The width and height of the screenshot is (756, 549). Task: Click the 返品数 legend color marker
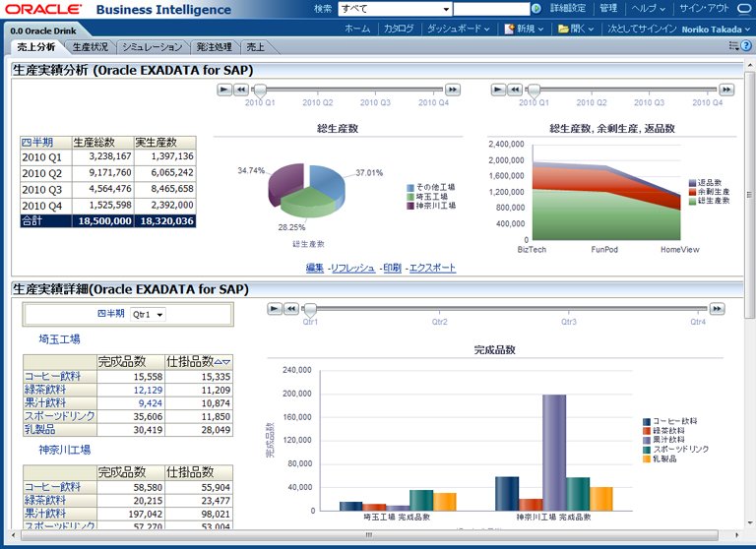click(692, 183)
